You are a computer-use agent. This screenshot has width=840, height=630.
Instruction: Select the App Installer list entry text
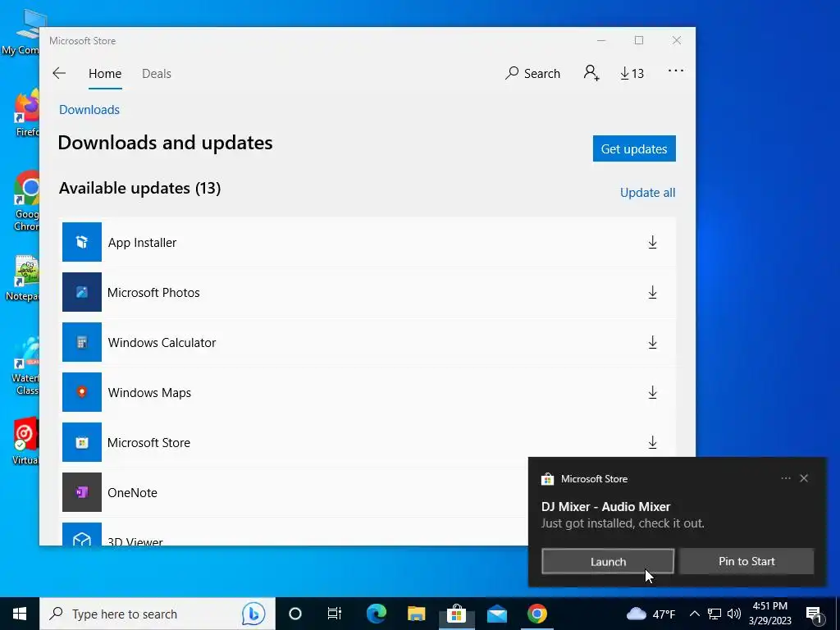[142, 243]
